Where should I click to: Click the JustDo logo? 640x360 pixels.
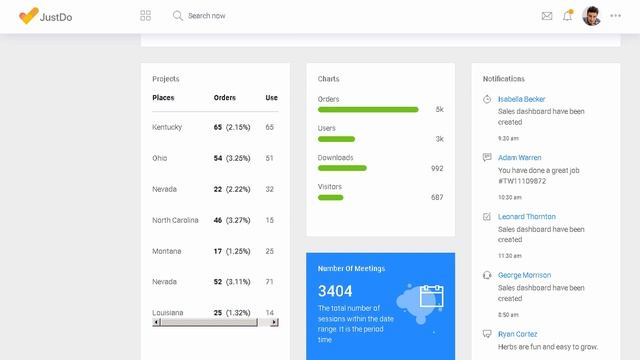click(x=45, y=16)
